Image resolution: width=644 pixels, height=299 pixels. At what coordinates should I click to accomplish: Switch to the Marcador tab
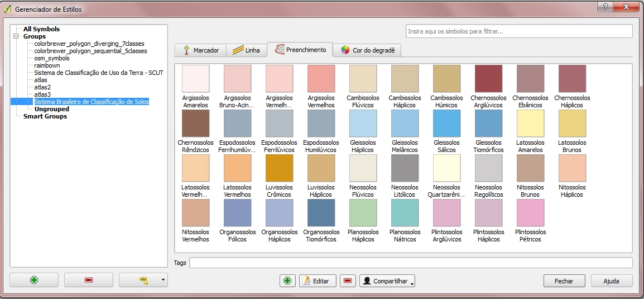(x=200, y=50)
